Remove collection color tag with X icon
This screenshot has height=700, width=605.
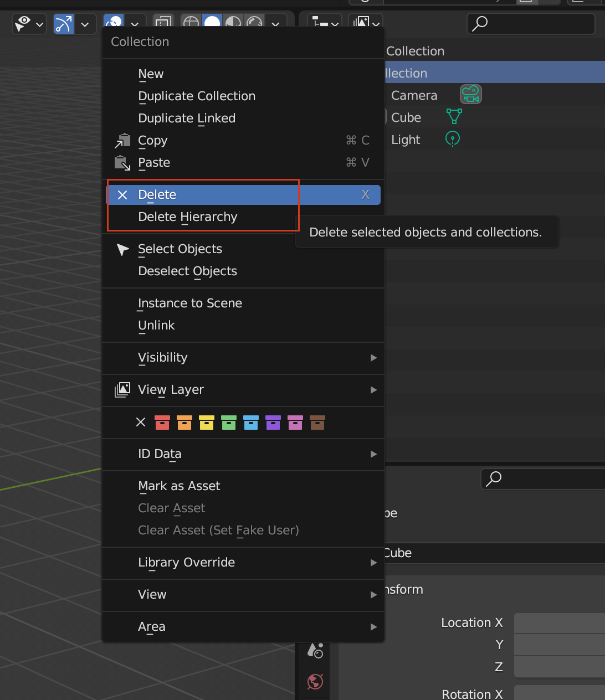[141, 423]
